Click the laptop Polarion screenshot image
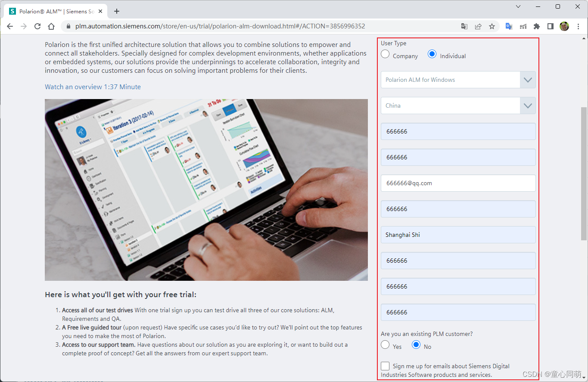The height and width of the screenshot is (382, 588). pyautogui.click(x=206, y=190)
